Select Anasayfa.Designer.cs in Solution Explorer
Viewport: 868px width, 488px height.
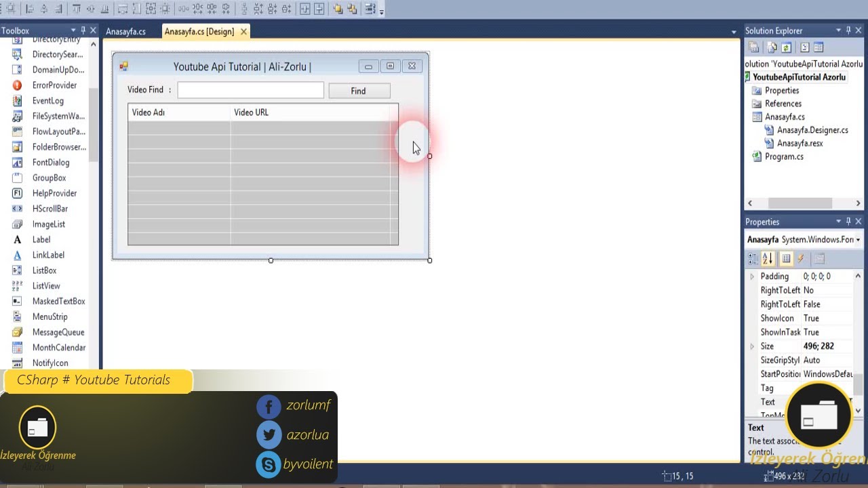click(x=812, y=130)
